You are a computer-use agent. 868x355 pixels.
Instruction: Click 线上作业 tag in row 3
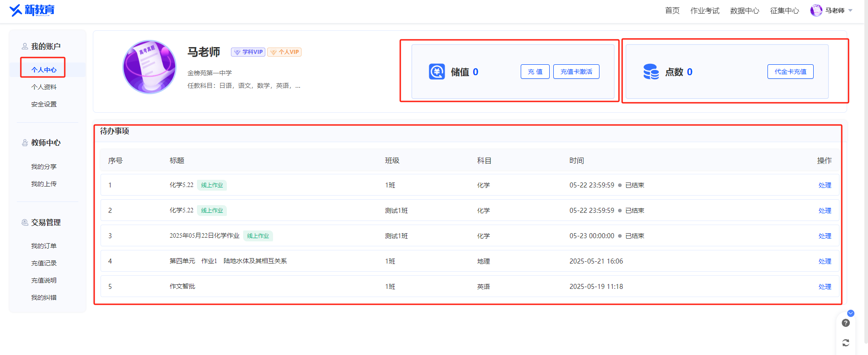click(258, 236)
